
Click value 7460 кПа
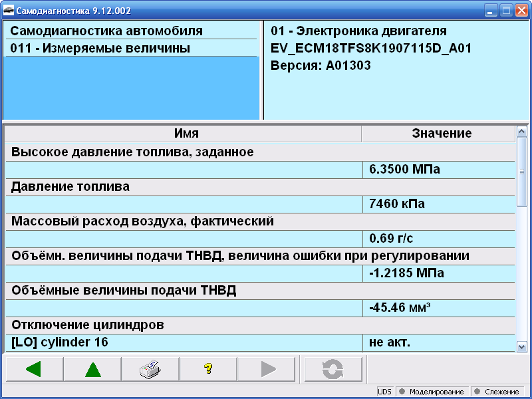pyautogui.click(x=439, y=204)
